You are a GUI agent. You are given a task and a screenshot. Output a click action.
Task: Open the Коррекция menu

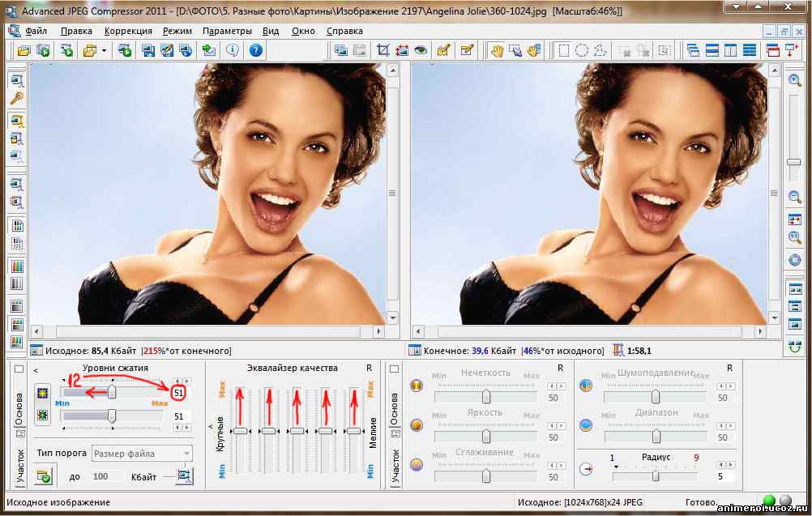(x=128, y=31)
